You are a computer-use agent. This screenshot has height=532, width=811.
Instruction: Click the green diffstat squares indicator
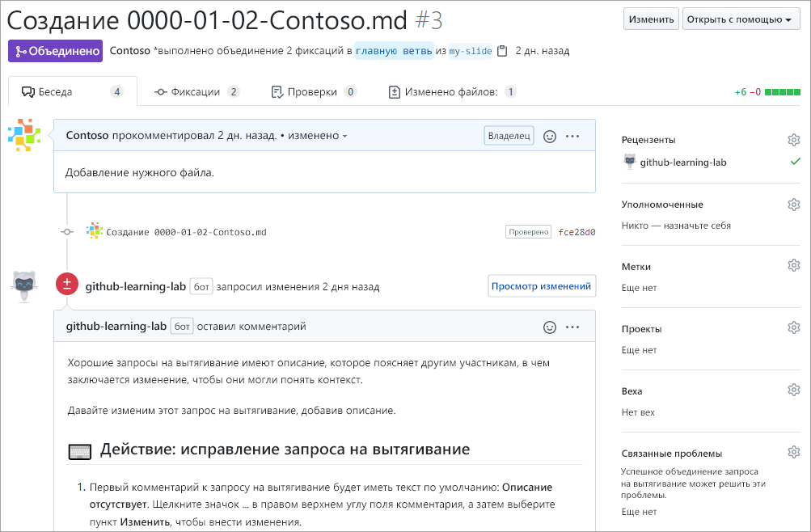pyautogui.click(x=783, y=92)
